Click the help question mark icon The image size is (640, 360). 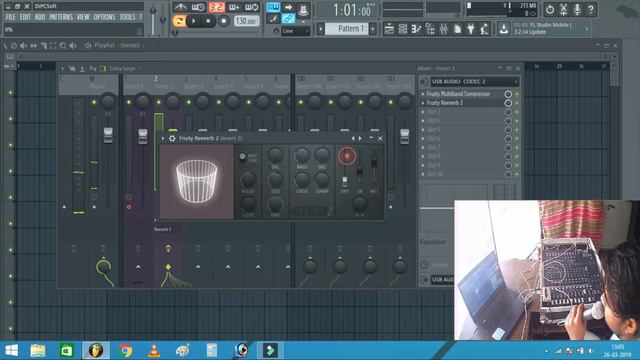[591, 9]
